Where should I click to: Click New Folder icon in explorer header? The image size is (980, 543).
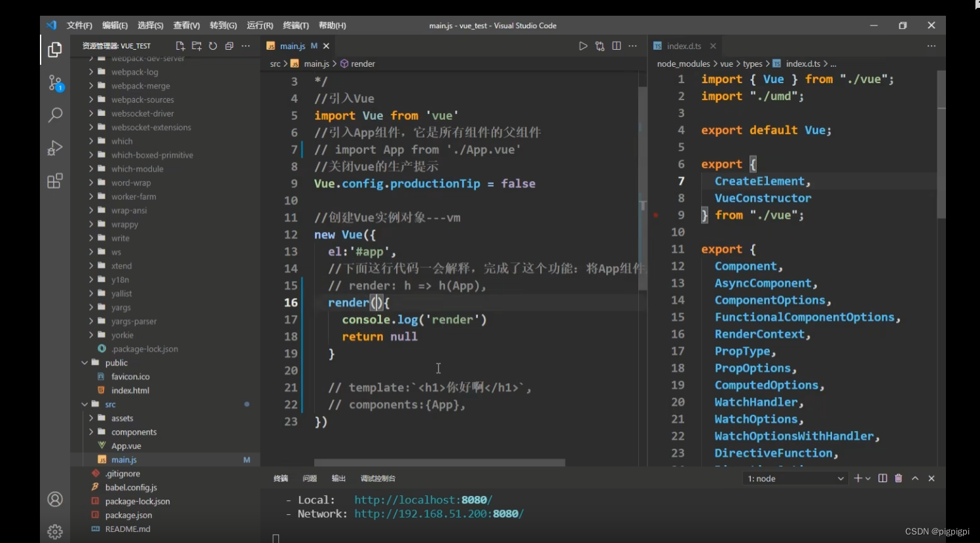click(x=196, y=46)
